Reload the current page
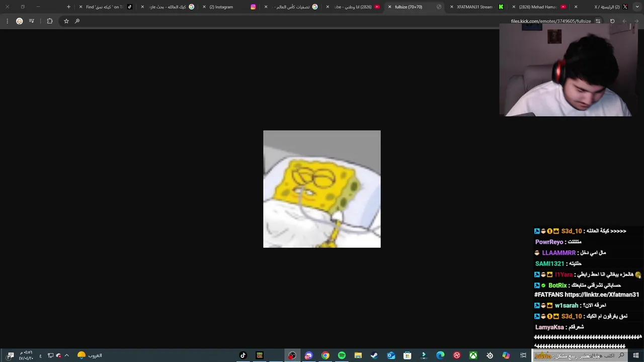 (612, 21)
